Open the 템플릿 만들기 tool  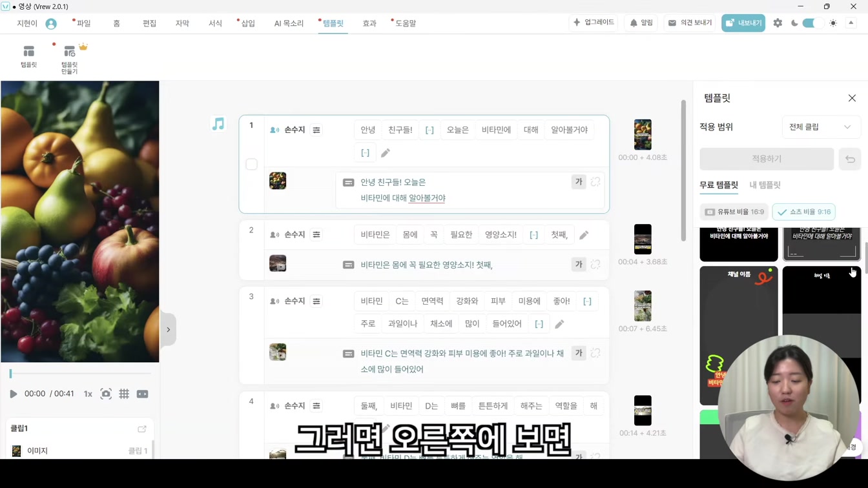(x=70, y=58)
